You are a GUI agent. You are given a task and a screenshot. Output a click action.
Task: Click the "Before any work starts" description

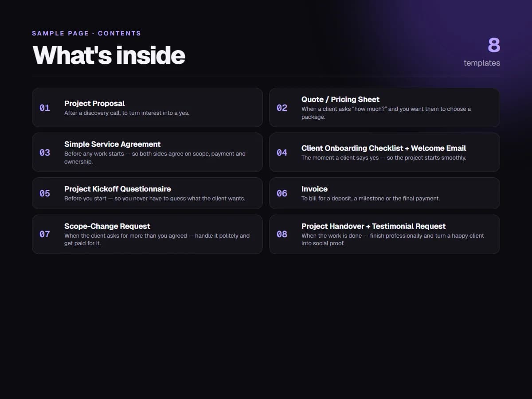pos(155,158)
